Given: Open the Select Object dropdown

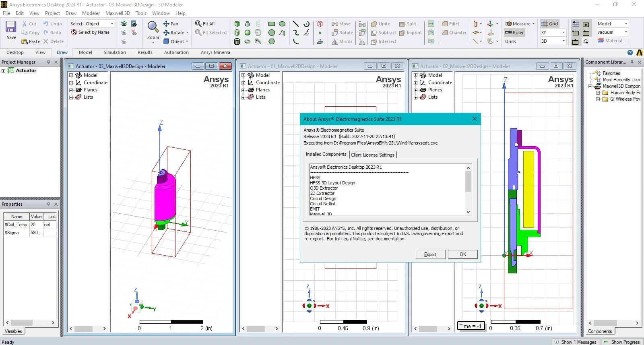Looking at the screenshot, I should coord(100,24).
